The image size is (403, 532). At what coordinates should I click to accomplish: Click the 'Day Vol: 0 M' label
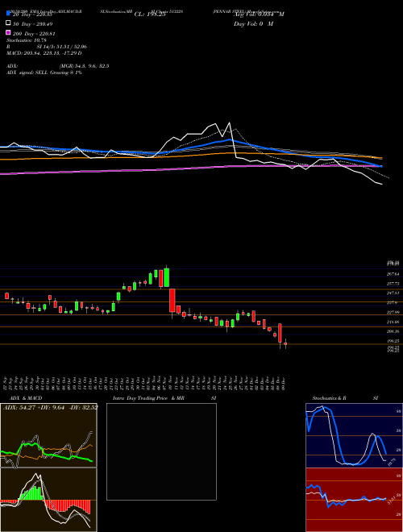253,24
